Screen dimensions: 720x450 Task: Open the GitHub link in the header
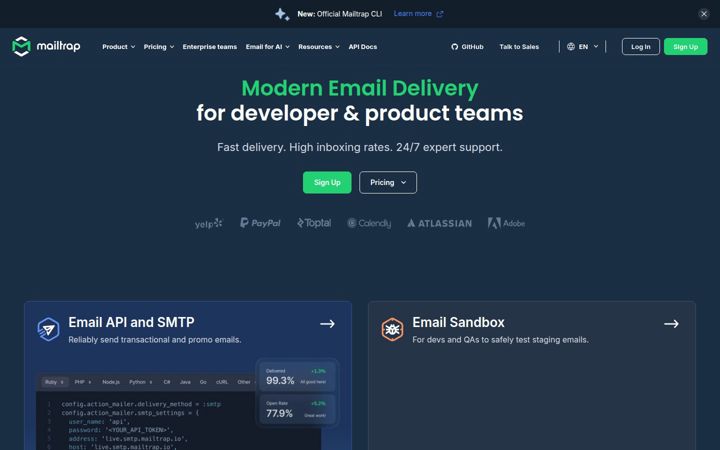pyautogui.click(x=467, y=47)
